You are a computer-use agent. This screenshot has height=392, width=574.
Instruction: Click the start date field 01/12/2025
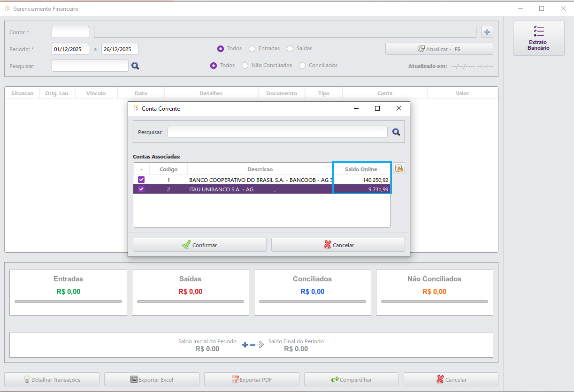point(70,49)
